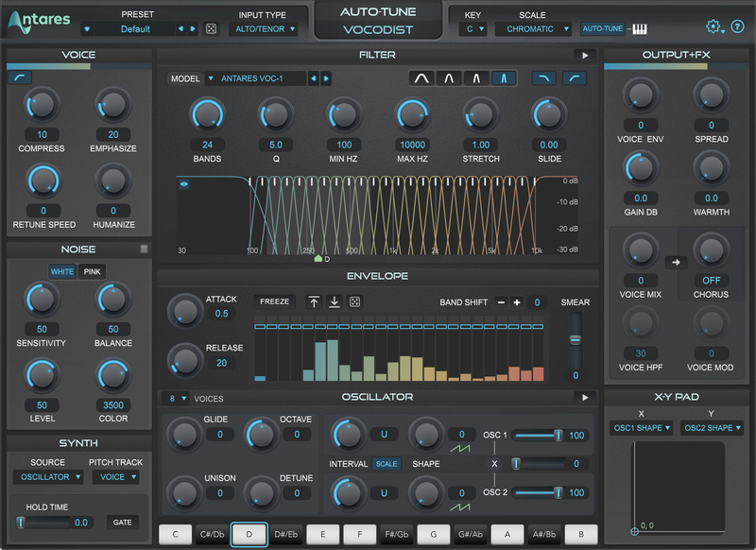The image size is (756, 550).
Task: Expand the Filter section play arrow
Action: pyautogui.click(x=585, y=56)
